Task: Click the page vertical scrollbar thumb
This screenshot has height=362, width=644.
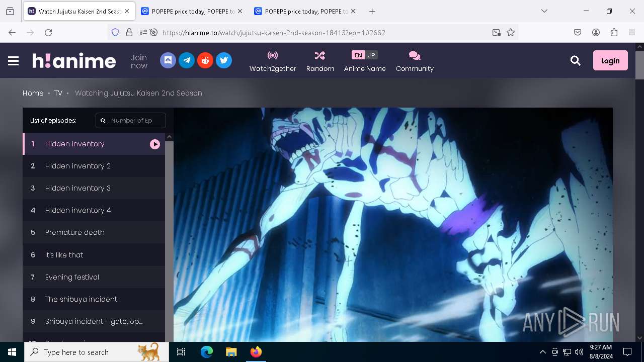Action: [x=639, y=65]
